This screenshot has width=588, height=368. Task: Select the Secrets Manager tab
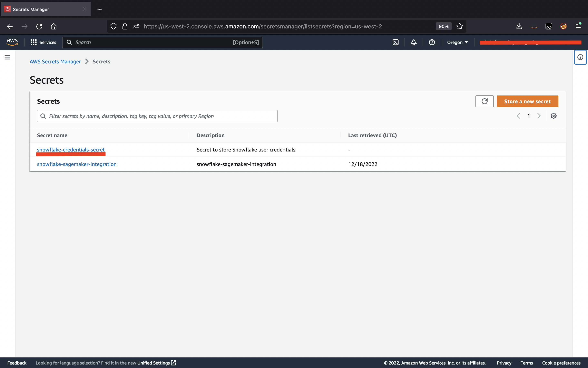(x=46, y=9)
